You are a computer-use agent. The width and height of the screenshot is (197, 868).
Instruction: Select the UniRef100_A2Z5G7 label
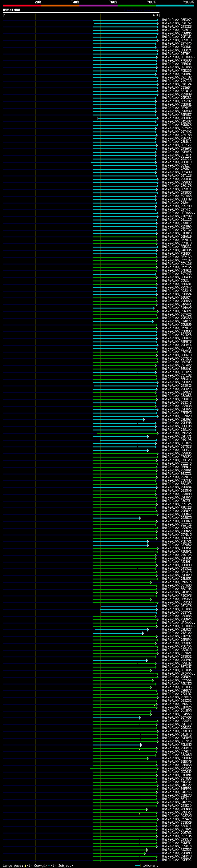[177, 850]
